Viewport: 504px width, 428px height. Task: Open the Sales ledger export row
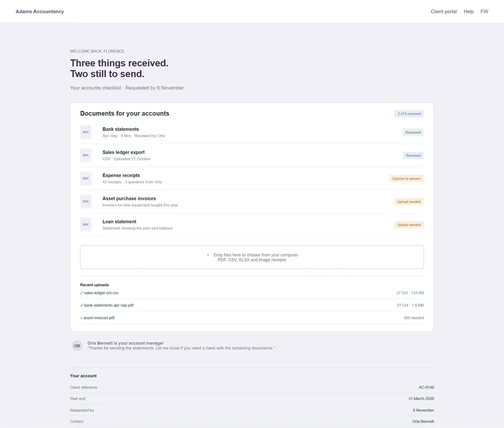pos(251,155)
